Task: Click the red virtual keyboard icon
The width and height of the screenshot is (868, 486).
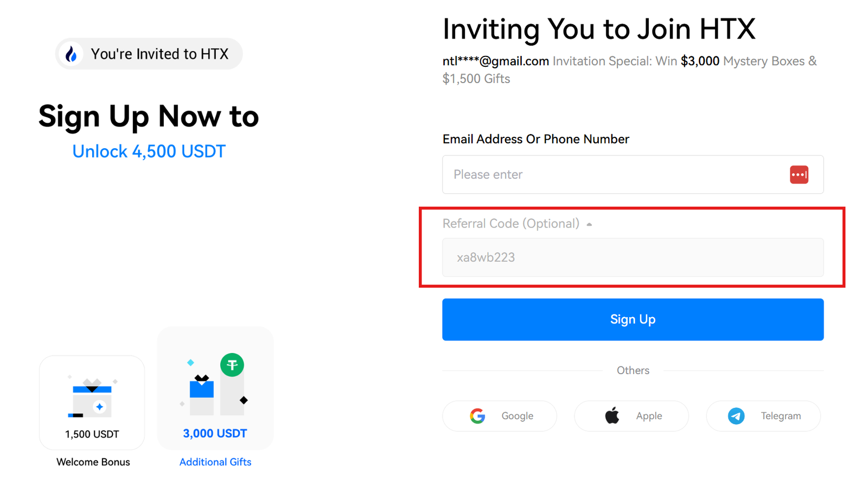Action: coord(799,174)
